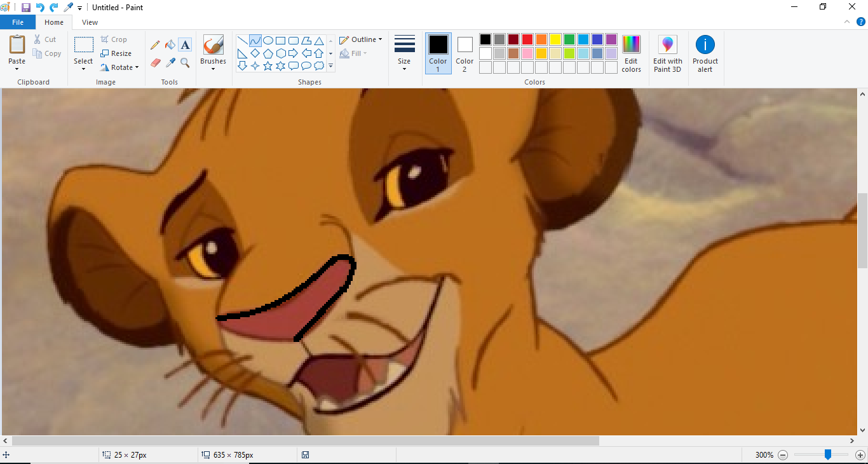Click the horizontal scrollbar thumb
This screenshot has height=464, width=868.
(306, 440)
